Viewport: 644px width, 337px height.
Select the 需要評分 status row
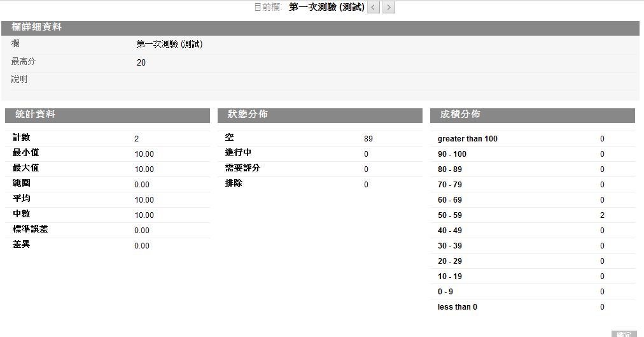pos(242,168)
